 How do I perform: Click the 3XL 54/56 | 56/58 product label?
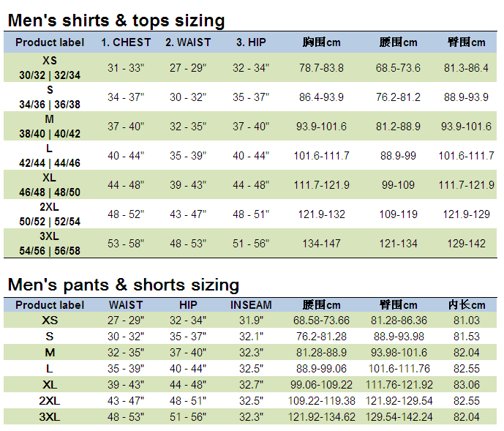coord(50,244)
